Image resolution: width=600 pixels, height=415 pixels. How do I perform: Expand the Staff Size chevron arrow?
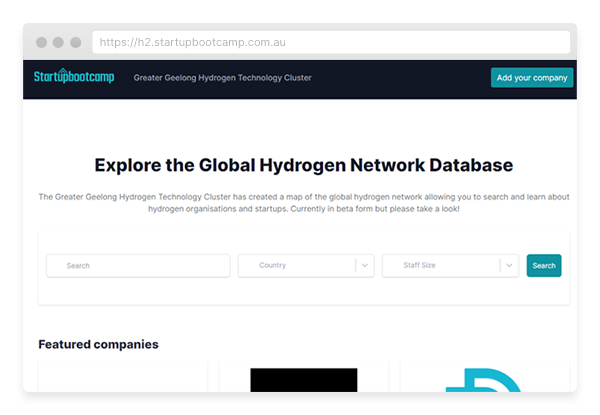(x=509, y=265)
